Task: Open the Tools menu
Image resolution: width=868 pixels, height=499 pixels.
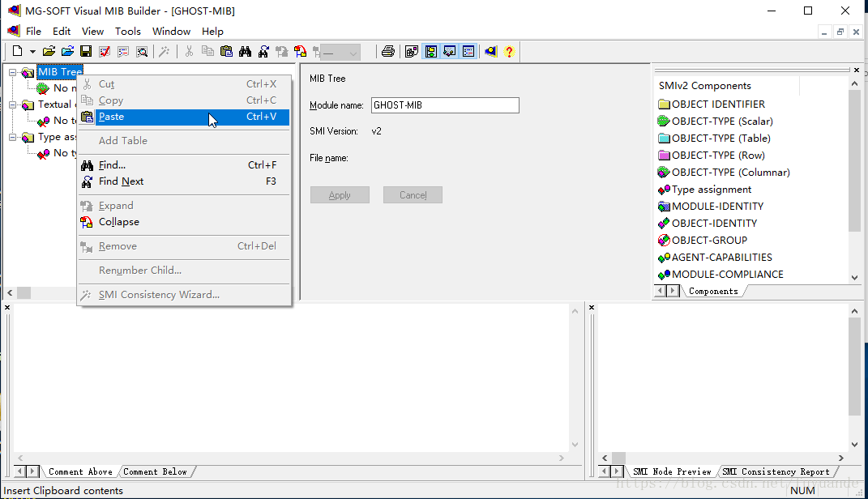Action: click(x=128, y=32)
